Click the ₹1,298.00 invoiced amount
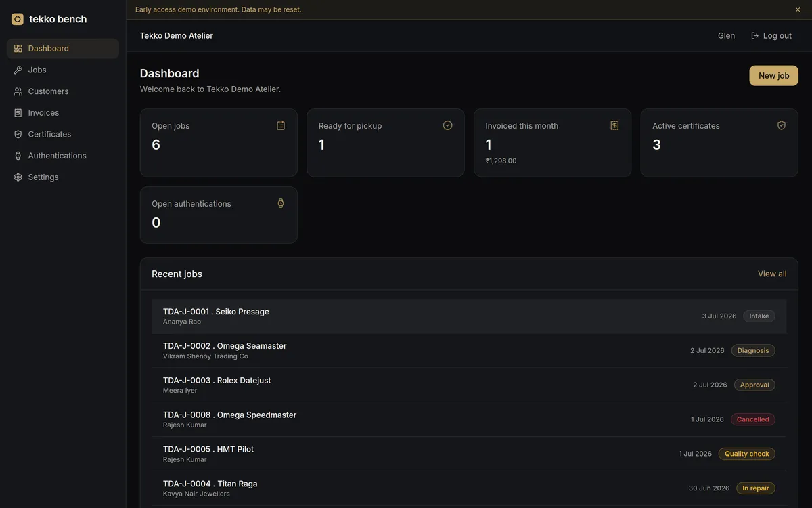The height and width of the screenshot is (508, 812). point(501,161)
